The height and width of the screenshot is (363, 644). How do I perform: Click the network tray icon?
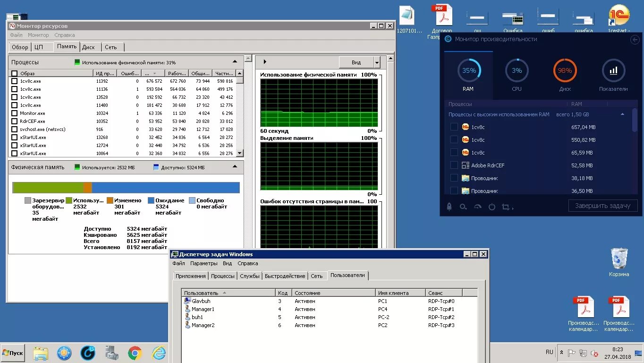[583, 353]
